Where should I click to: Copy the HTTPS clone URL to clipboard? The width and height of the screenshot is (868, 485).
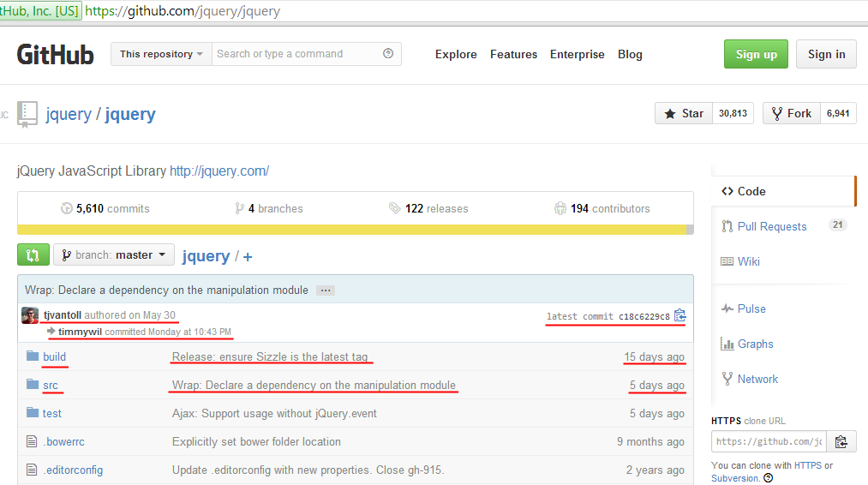tap(841, 441)
